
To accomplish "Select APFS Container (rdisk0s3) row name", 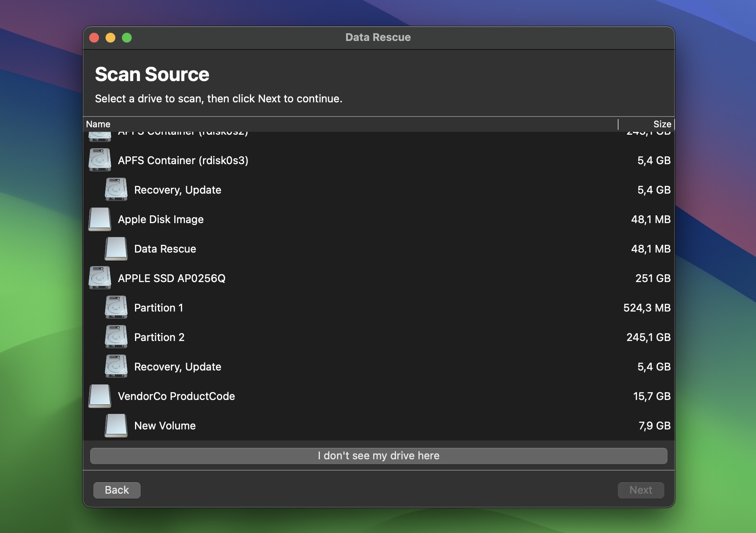I will 183,160.
